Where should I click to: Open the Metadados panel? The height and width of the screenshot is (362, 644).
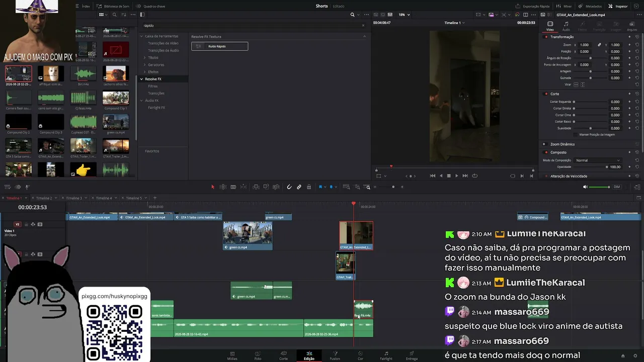click(x=590, y=6)
